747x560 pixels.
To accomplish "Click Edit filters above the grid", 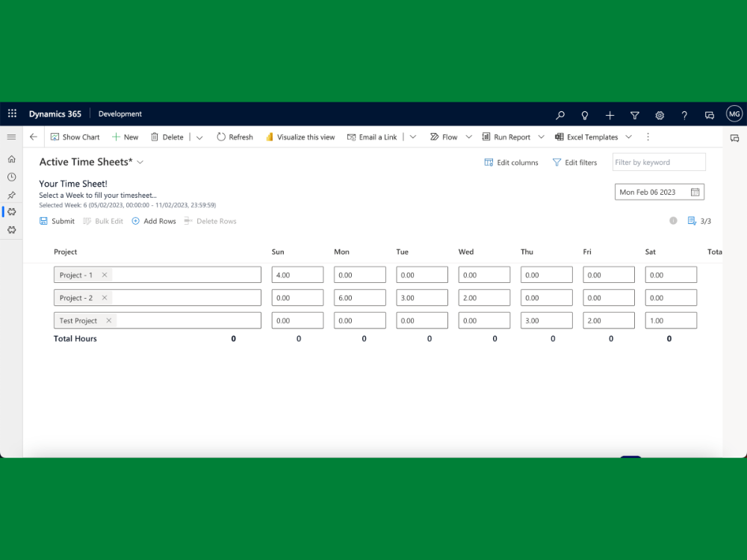I will [574, 162].
